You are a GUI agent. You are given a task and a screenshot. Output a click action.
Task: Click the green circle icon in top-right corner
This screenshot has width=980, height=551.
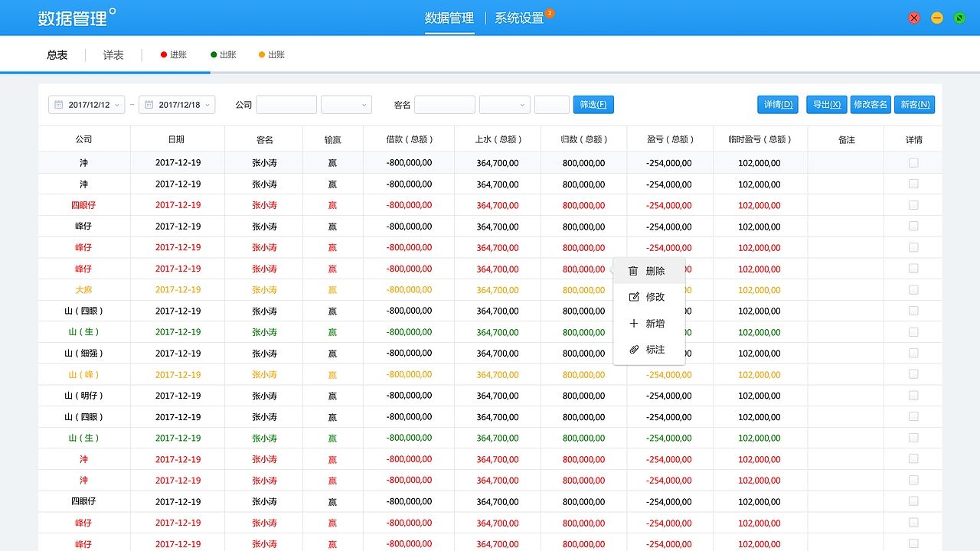959,17
